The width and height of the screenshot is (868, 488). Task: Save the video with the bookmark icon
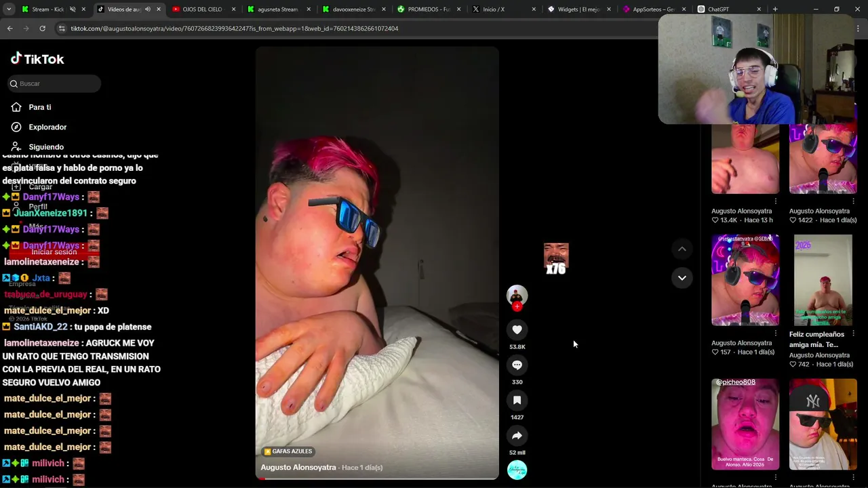pos(517,400)
